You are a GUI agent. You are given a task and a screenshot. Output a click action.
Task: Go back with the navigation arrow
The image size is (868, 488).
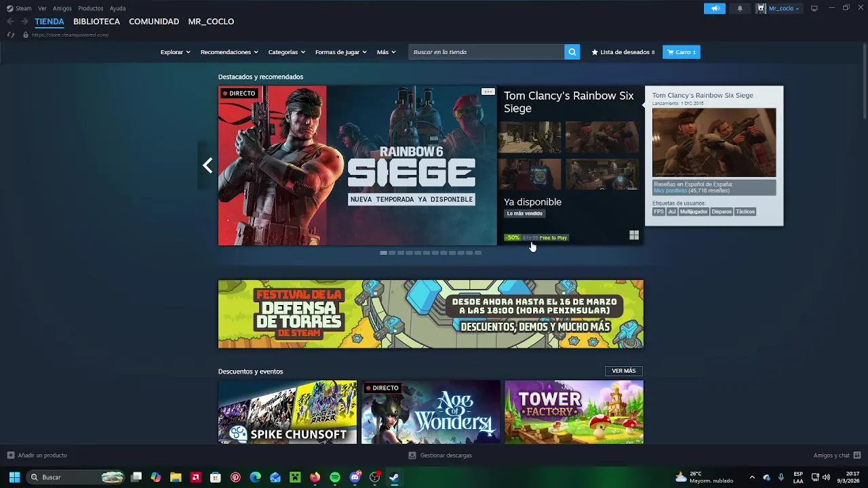pos(10,22)
